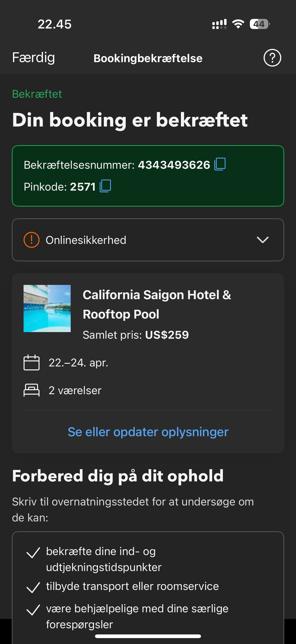This screenshot has height=644, width=296.
Task: Tap the Bookingbekræftelse header title
Action: (148, 58)
